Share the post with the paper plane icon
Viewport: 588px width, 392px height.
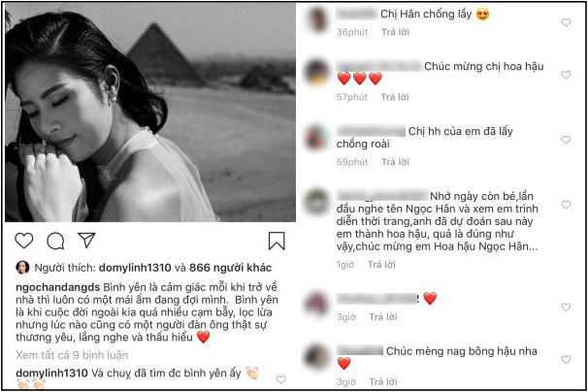[86, 240]
